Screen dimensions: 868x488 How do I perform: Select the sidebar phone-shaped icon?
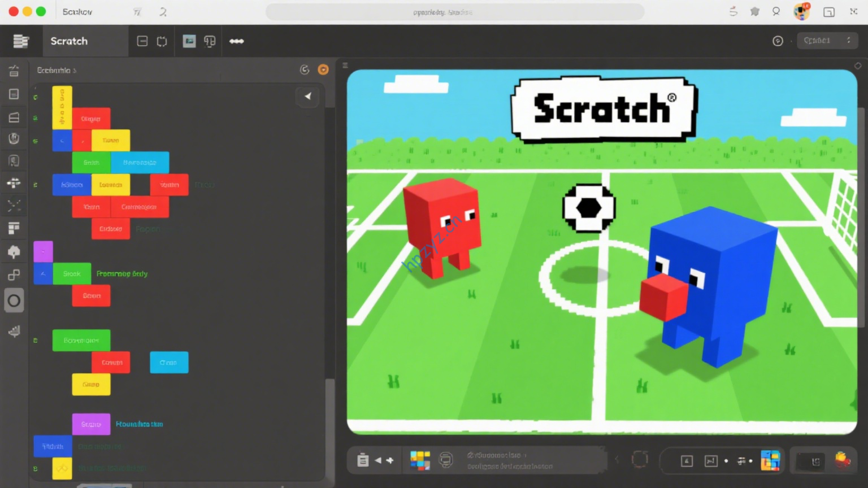pyautogui.click(x=14, y=161)
